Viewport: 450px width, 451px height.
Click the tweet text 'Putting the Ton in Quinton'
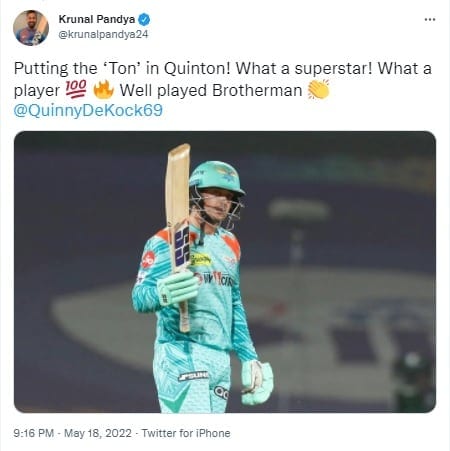122,68
